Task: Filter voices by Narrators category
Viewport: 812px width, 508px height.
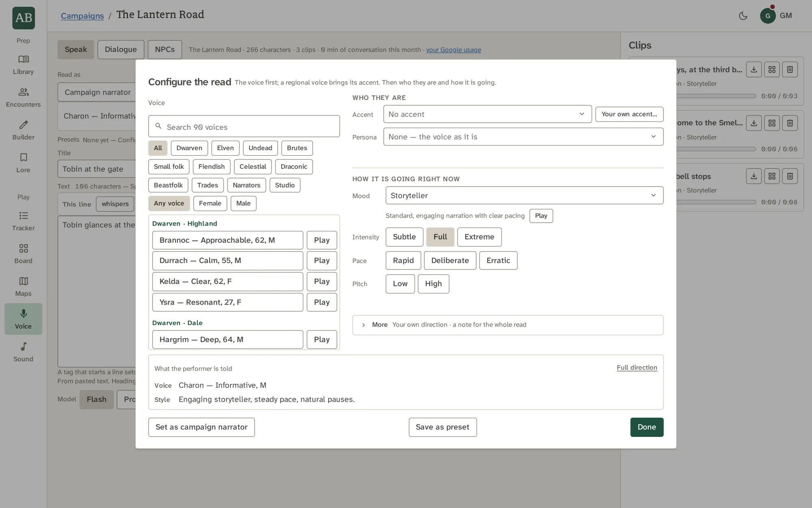Action: (246, 185)
